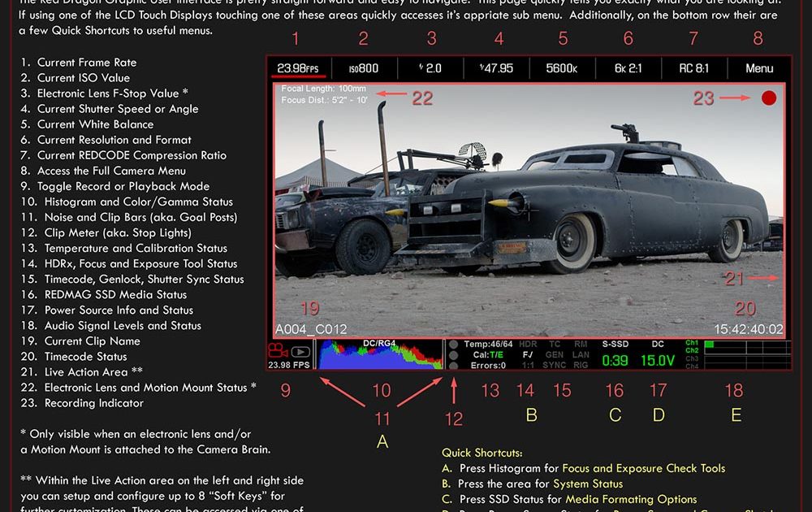
Task: Click the 23.98 FPS text under playback icon
Action: pos(289,365)
